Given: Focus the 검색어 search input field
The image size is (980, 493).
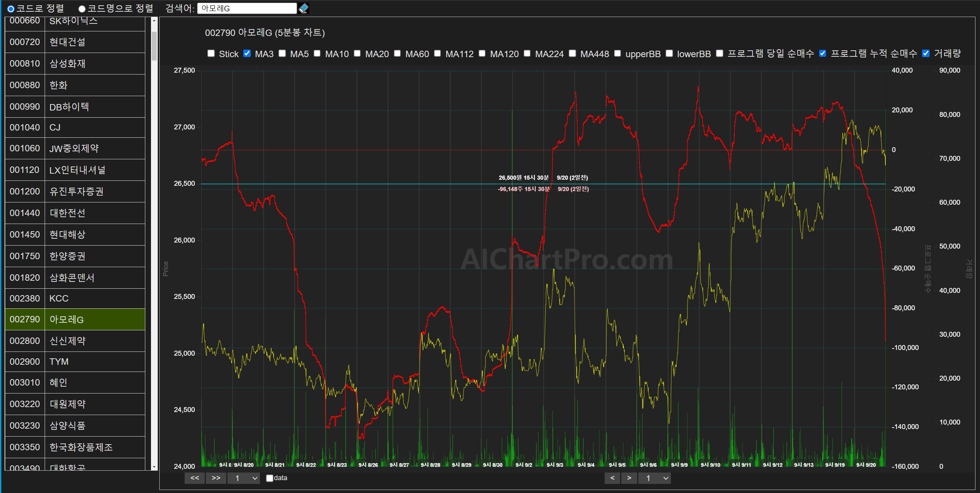Looking at the screenshot, I should click(x=247, y=8).
